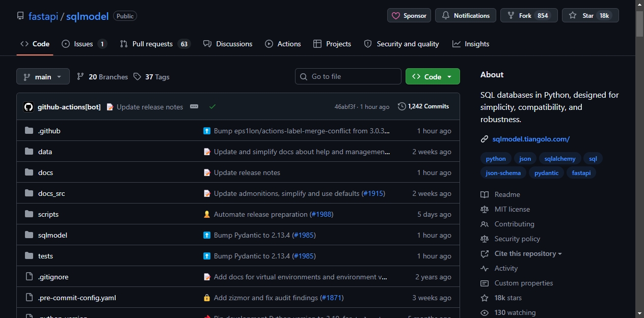Click the Custom properties icon
Image resolution: width=644 pixels, height=318 pixels.
click(485, 283)
